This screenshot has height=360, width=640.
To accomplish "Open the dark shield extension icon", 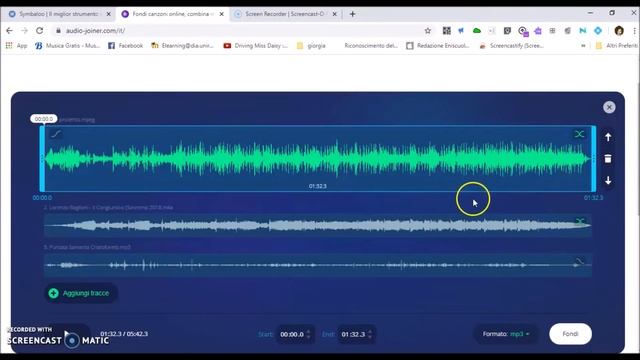I will 507,31.
